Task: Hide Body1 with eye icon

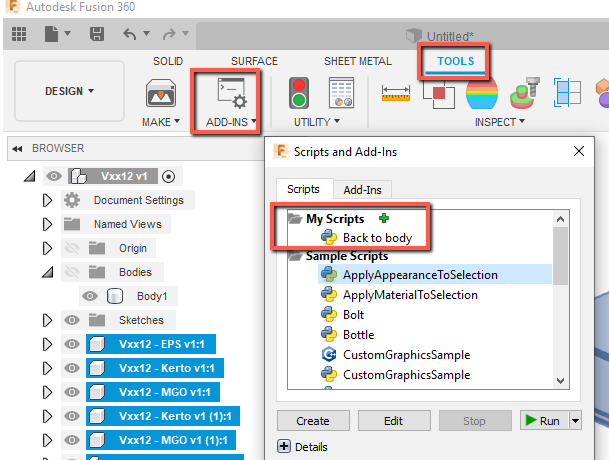Action: (x=90, y=296)
